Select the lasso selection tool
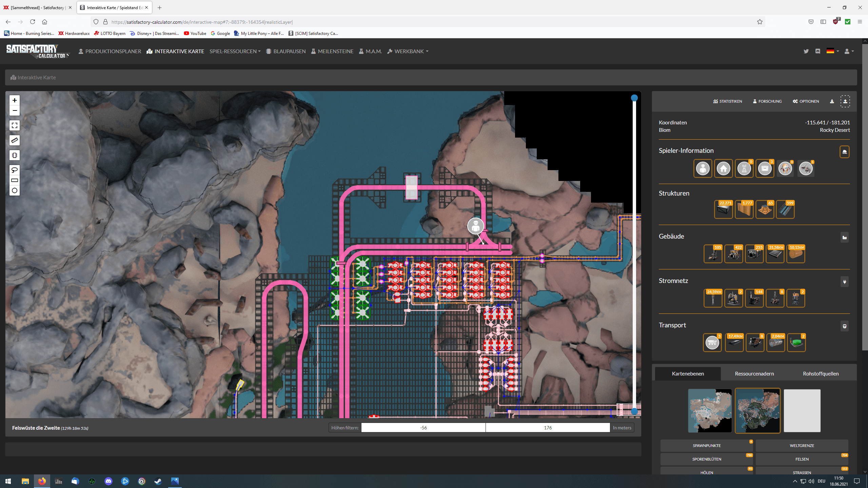Screen dimensions: 868x488 pos(14,170)
